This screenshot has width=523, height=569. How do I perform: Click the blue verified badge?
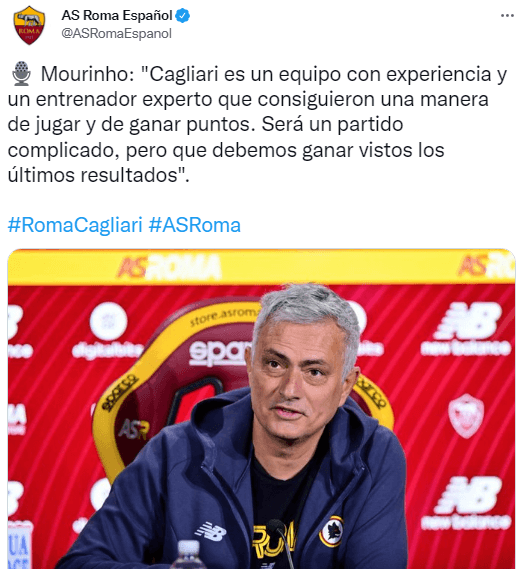pos(183,16)
